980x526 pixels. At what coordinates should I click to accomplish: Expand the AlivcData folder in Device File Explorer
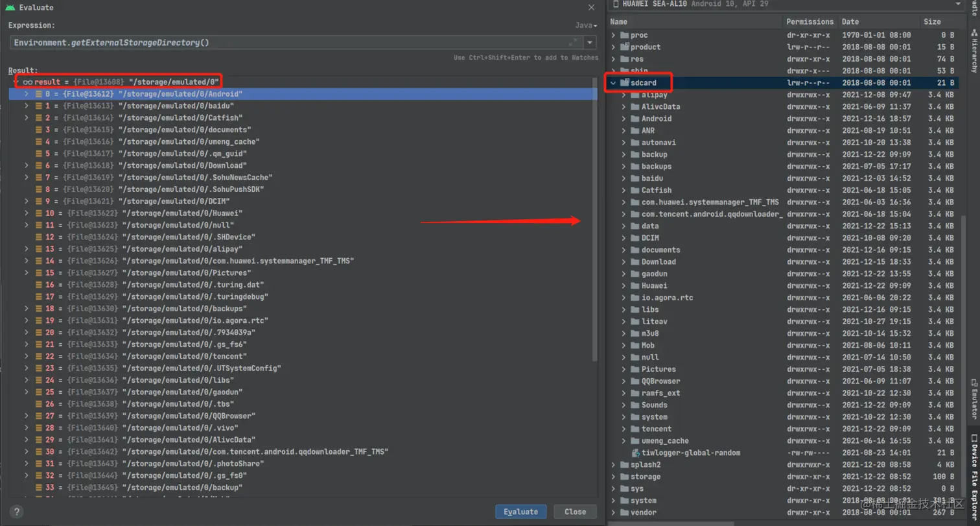tap(624, 106)
